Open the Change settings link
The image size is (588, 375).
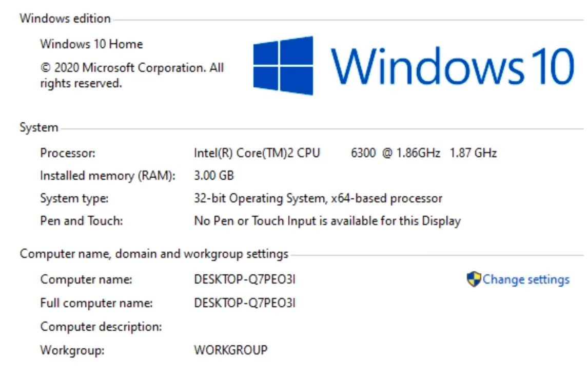coord(526,279)
